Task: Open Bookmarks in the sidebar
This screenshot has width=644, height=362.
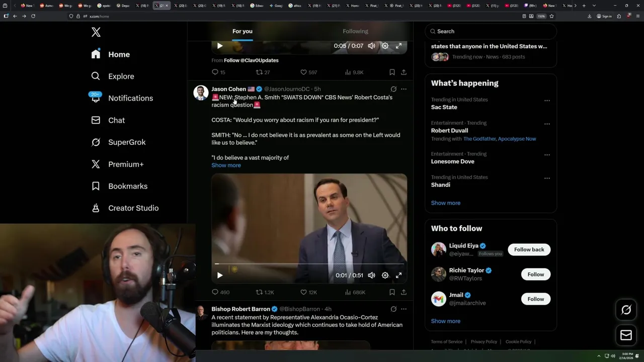Action: pos(119,186)
